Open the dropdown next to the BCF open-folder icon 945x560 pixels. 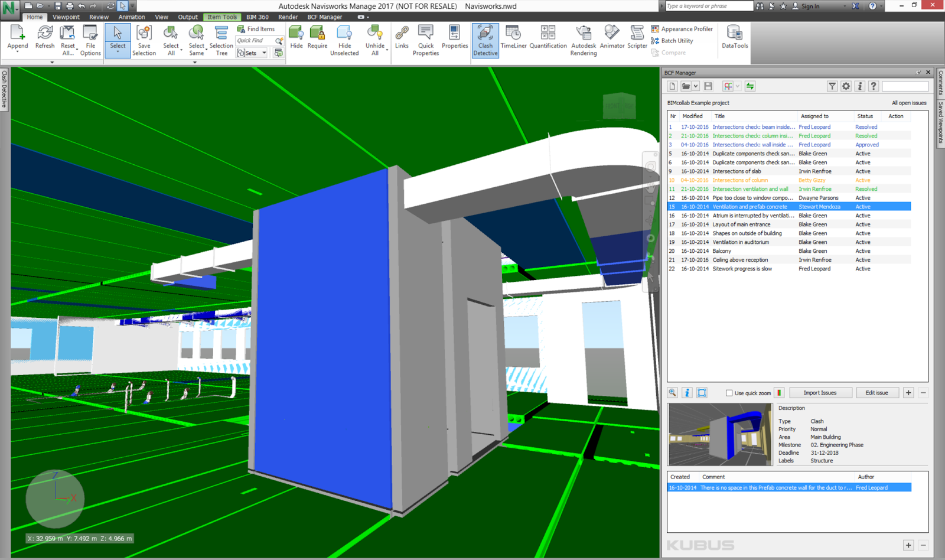click(696, 86)
